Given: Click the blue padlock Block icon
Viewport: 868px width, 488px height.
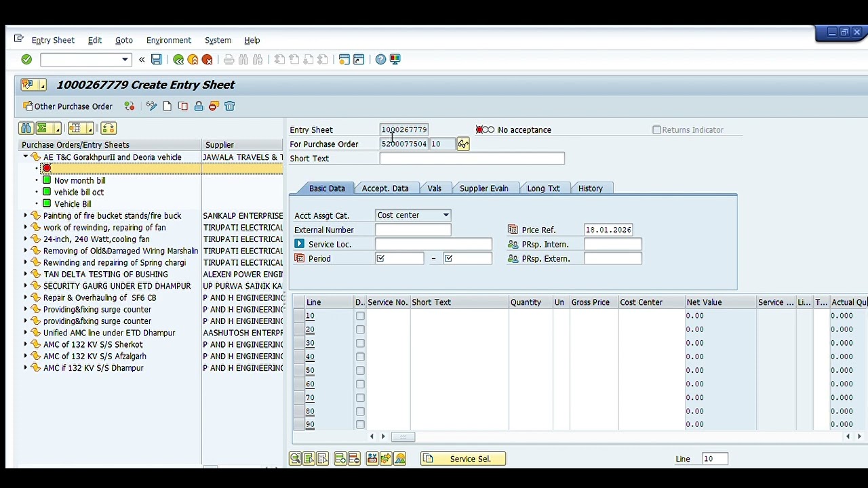Looking at the screenshot, I should [x=199, y=106].
